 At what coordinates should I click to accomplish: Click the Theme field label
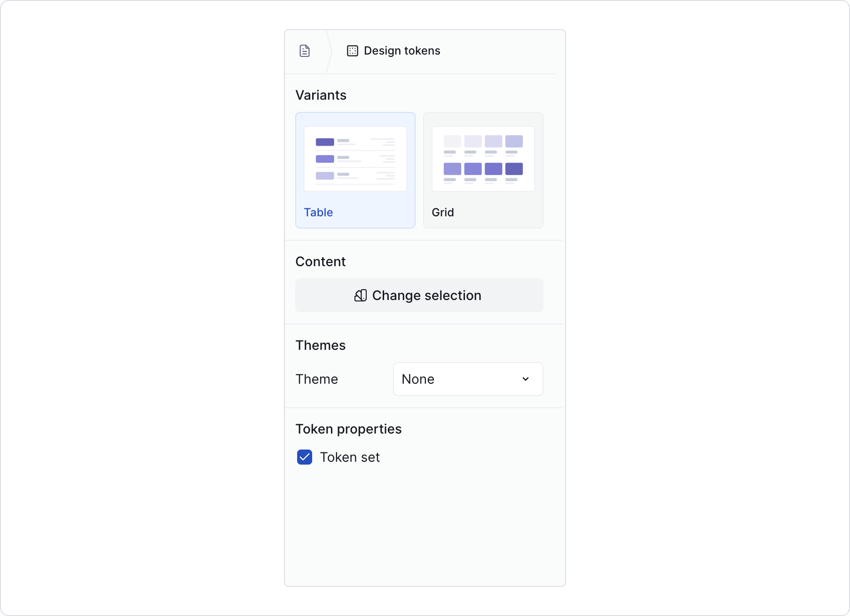[x=316, y=379]
